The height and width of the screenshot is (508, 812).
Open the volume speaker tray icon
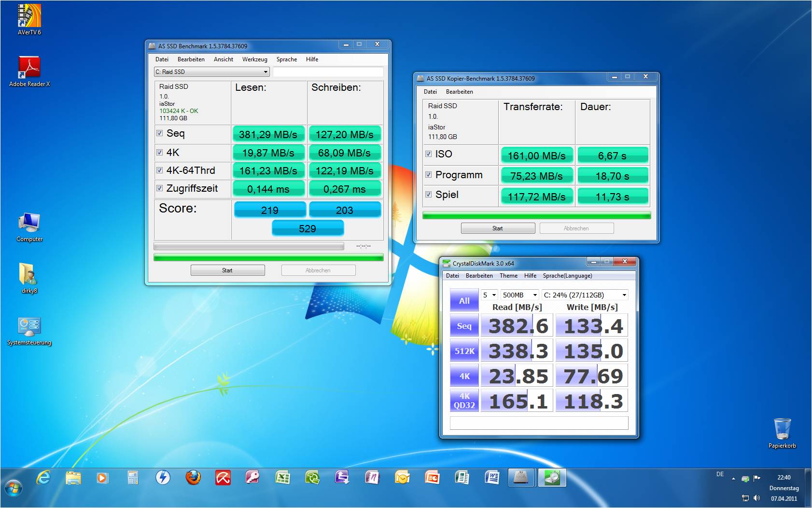[x=756, y=498]
